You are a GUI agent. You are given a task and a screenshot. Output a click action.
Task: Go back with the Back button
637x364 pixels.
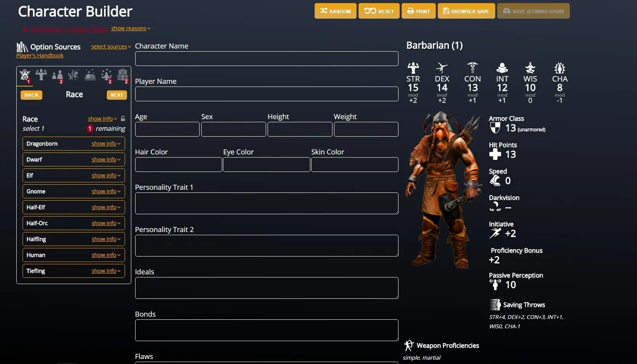click(x=31, y=95)
